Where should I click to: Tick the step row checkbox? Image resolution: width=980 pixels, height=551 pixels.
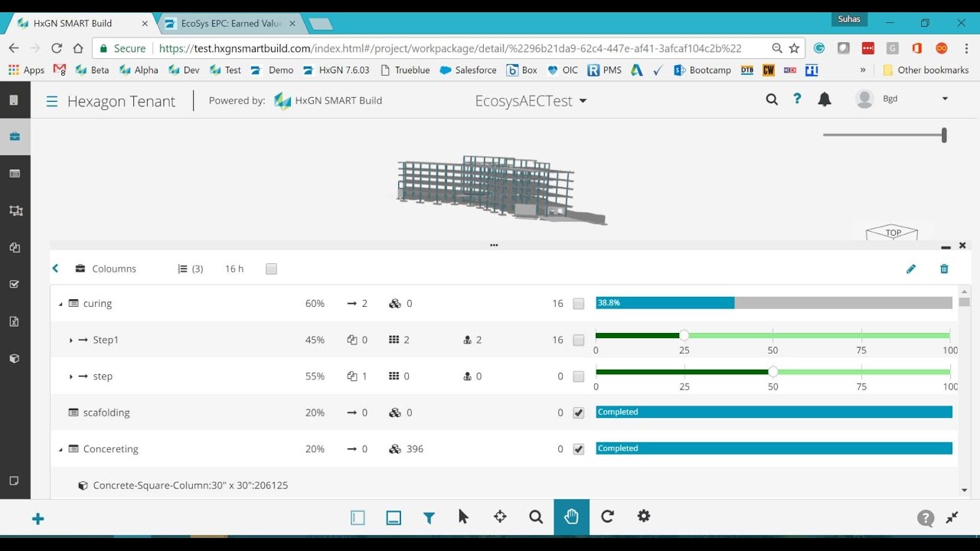coord(579,377)
